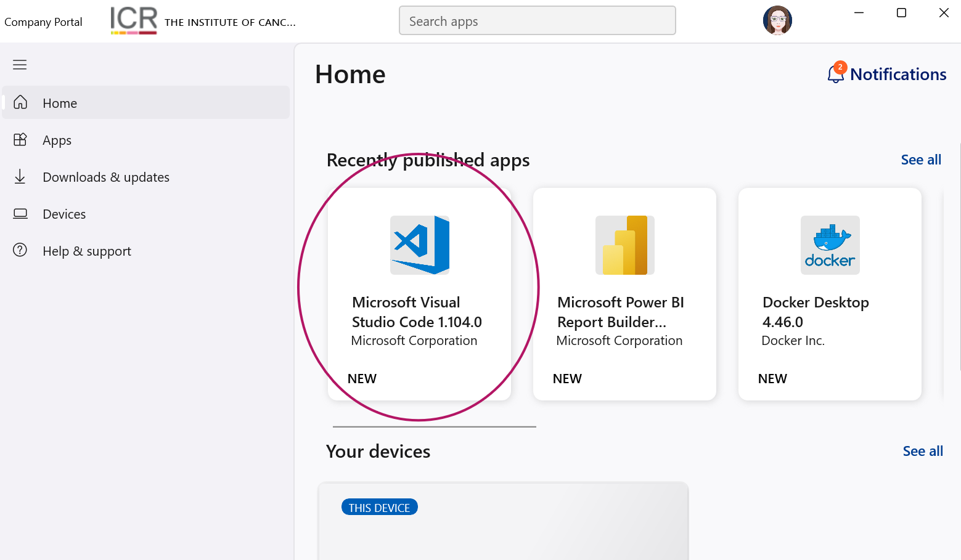Click the Recently published apps heading

428,160
